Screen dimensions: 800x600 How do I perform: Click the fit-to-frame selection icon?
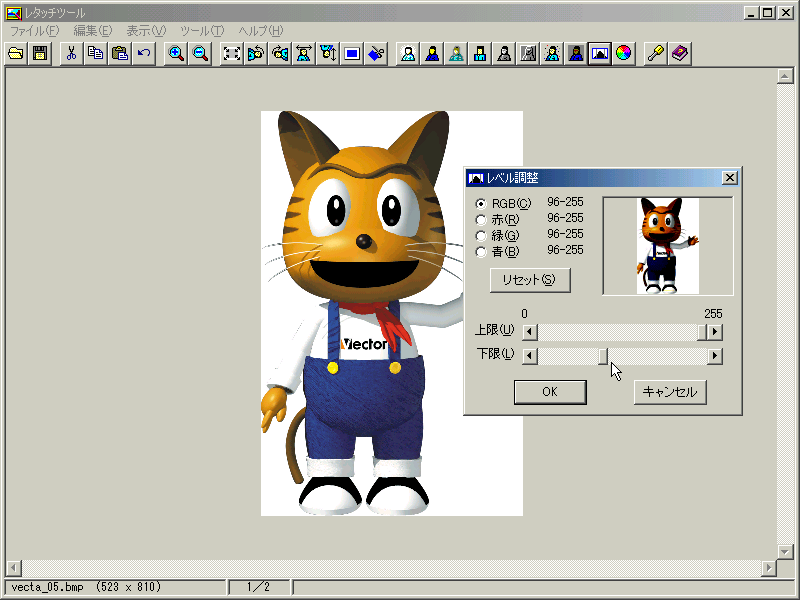(232, 53)
